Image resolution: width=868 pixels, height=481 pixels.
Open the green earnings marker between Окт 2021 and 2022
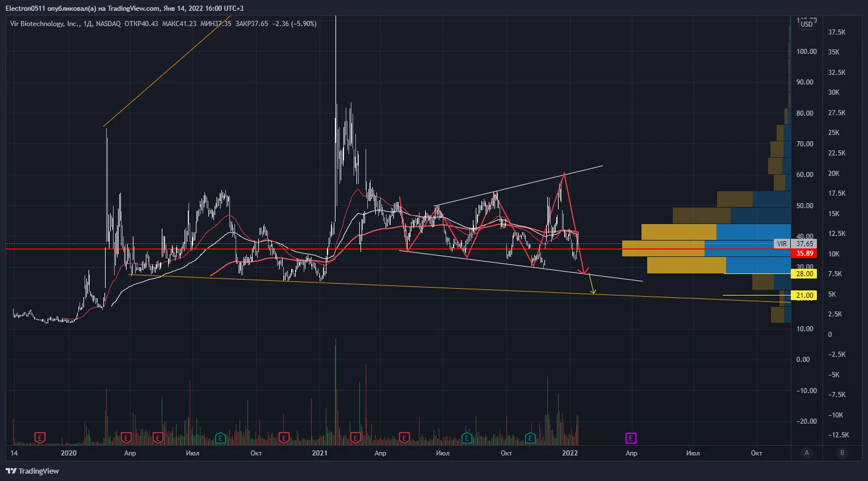[x=530, y=438]
